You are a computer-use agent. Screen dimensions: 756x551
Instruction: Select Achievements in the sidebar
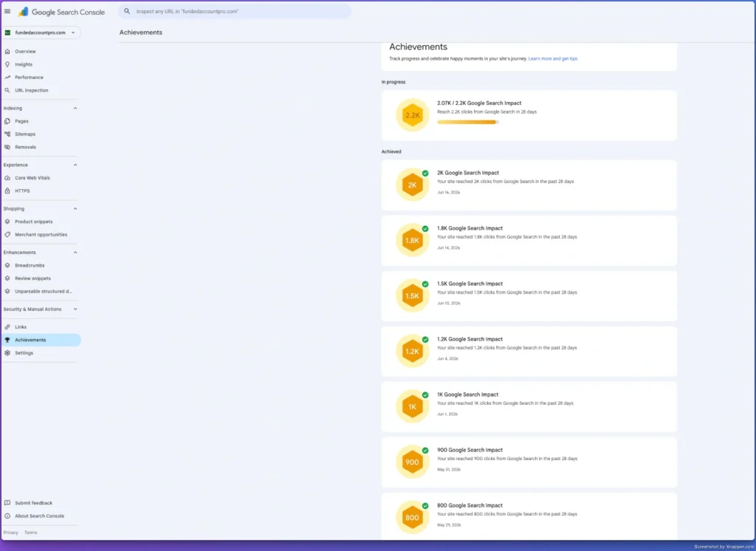(41, 340)
